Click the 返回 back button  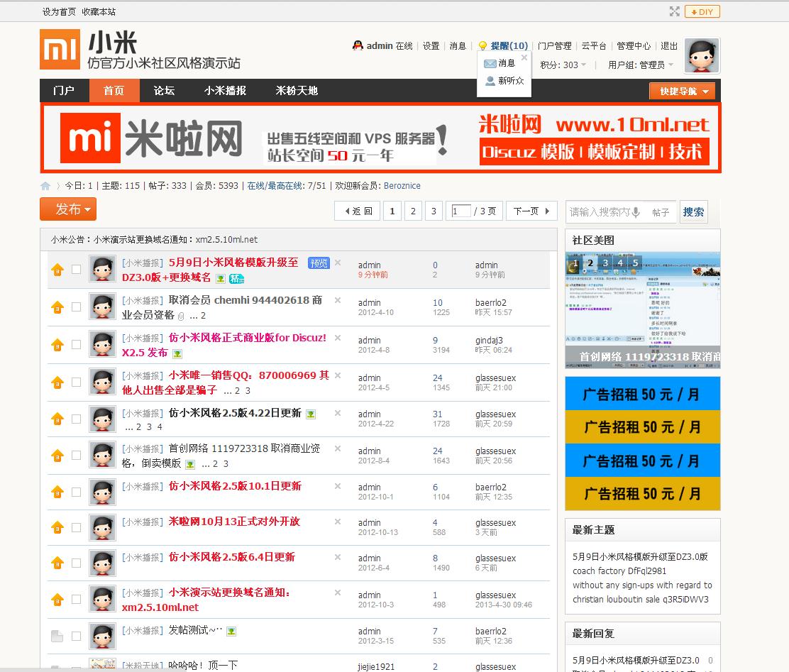pos(358,211)
